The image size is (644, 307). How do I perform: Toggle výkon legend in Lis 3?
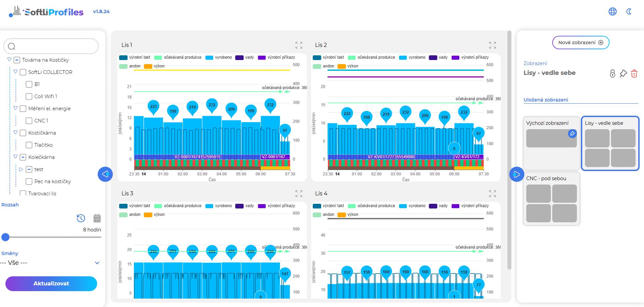155,215
